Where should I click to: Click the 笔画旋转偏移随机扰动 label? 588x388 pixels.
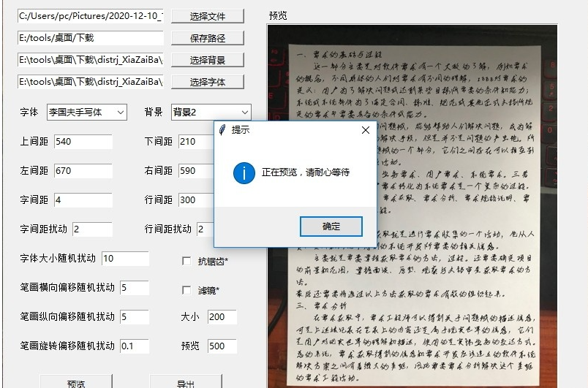tap(67, 346)
